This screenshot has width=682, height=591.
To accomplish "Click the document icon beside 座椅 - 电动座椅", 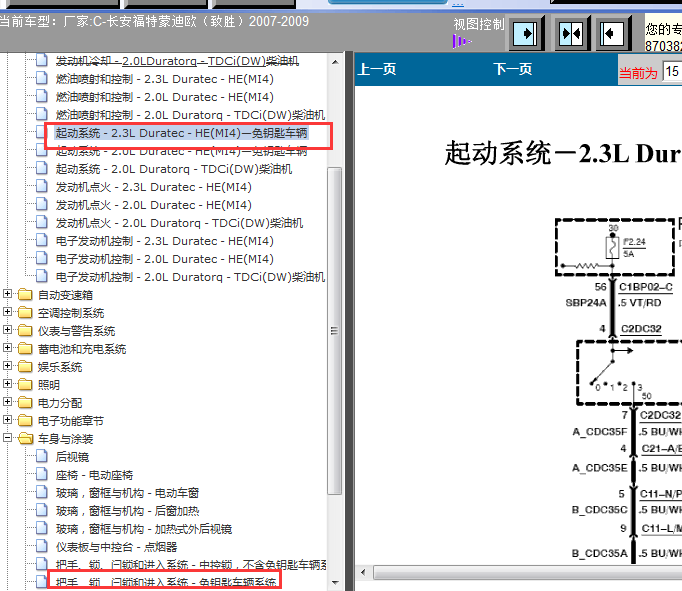I will coord(42,475).
